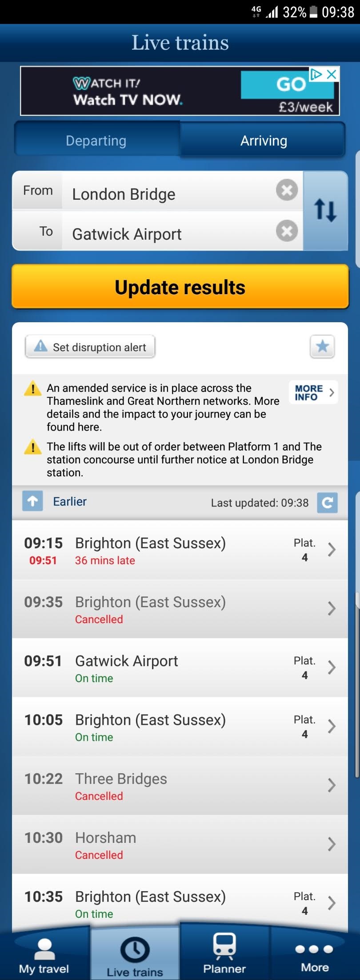This screenshot has width=360, height=980.
Task: Clear the London Bridge station field
Action: tap(287, 190)
